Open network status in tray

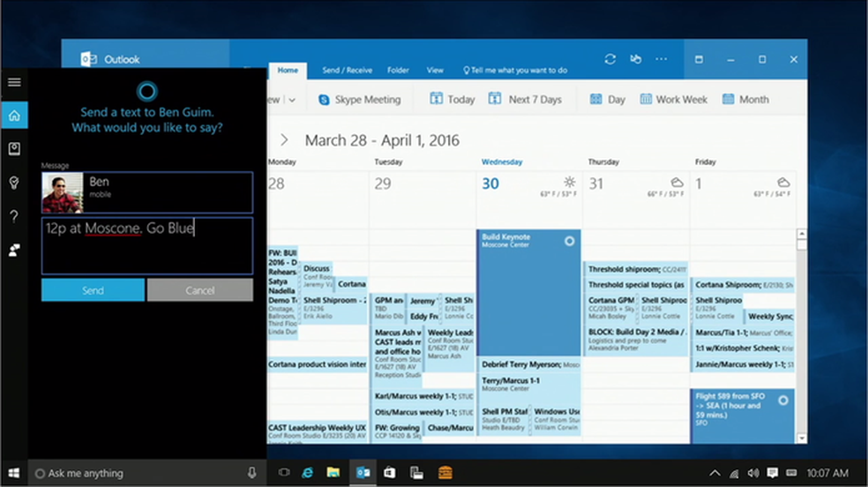point(734,473)
